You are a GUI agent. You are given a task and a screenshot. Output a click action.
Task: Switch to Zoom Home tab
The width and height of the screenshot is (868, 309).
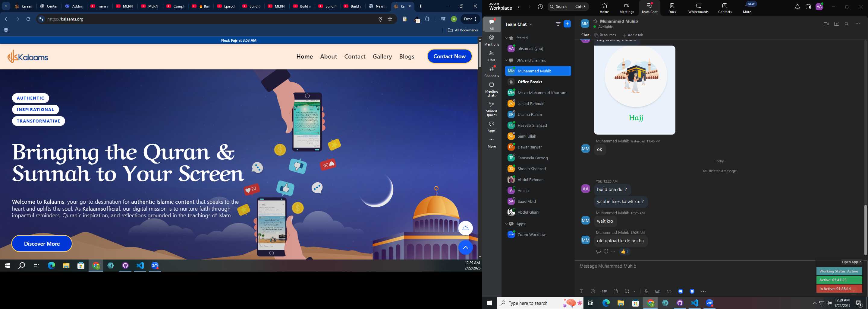pos(604,8)
